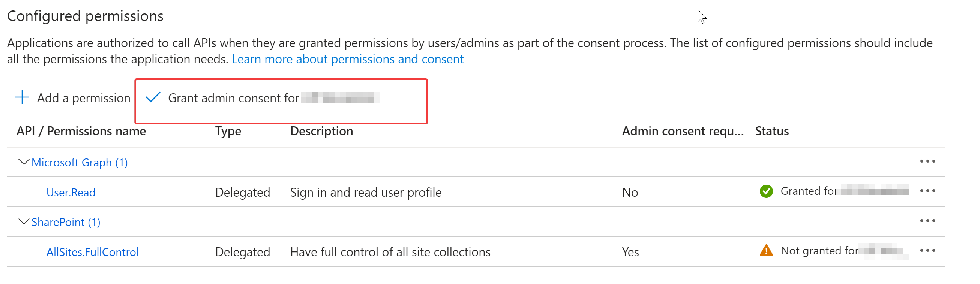Collapse the SharePoint permissions group
This screenshot has width=980, height=284.
click(24, 222)
